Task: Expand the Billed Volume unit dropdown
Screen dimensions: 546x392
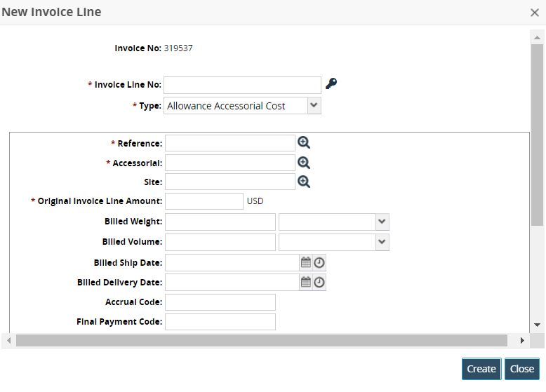Action: [x=382, y=242]
